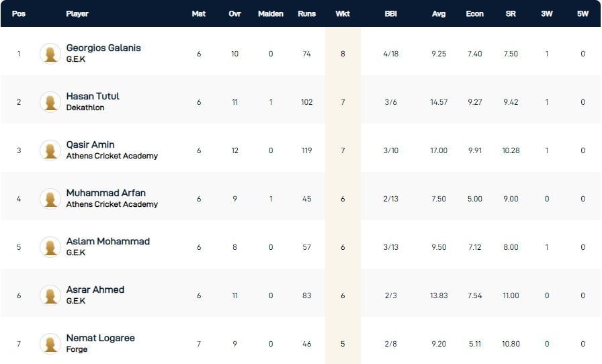Screen dimensions: 602x364
Task: Open Georgios Galanis player profile link
Action: pos(103,48)
